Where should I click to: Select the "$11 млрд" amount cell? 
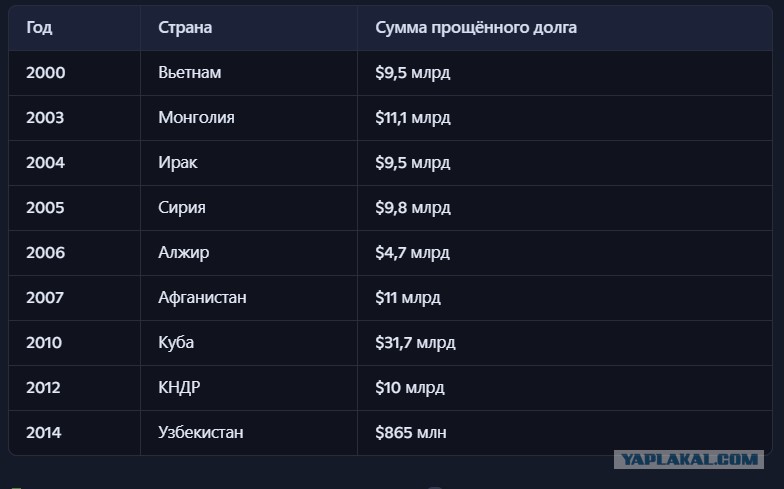[408, 298]
